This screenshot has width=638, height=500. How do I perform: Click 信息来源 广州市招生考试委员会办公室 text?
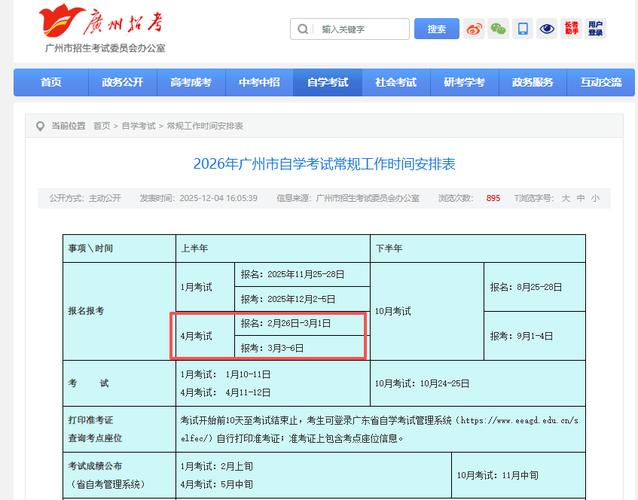pos(348,198)
